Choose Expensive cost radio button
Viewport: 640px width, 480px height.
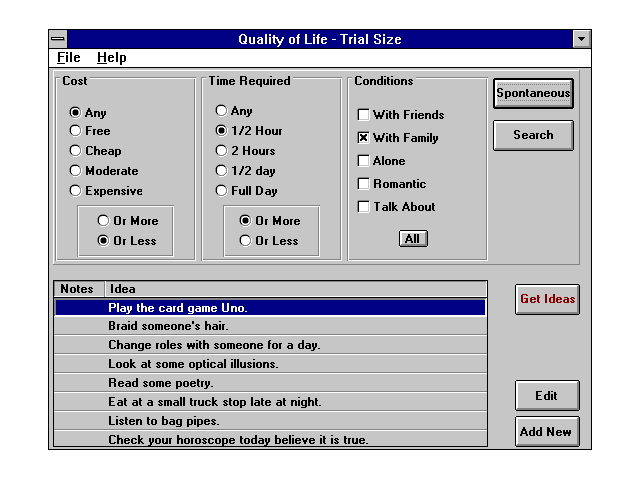(75, 191)
